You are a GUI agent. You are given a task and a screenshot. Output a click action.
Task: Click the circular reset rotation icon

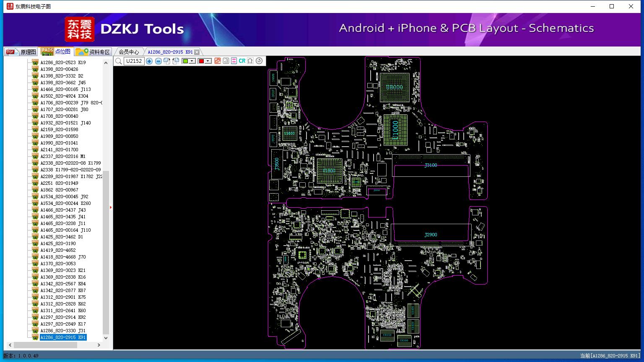click(x=259, y=61)
